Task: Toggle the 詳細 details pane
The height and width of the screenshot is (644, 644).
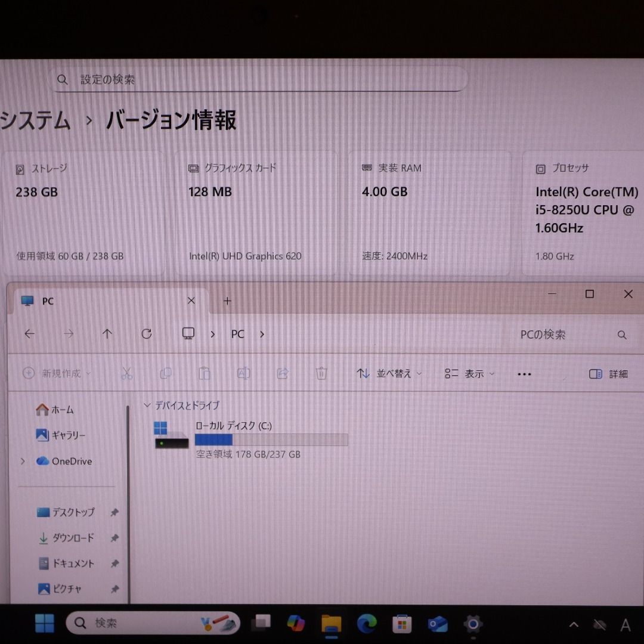Action: click(608, 374)
